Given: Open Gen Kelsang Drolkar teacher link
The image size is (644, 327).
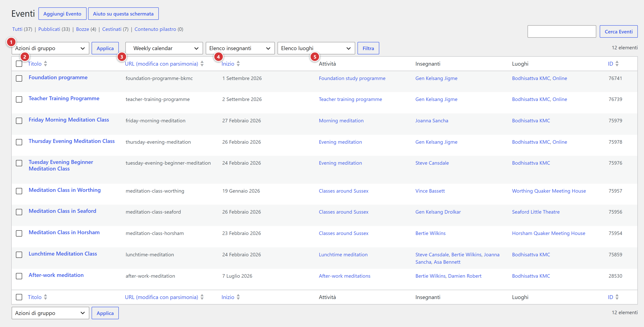Looking at the screenshot, I should coord(438,212).
